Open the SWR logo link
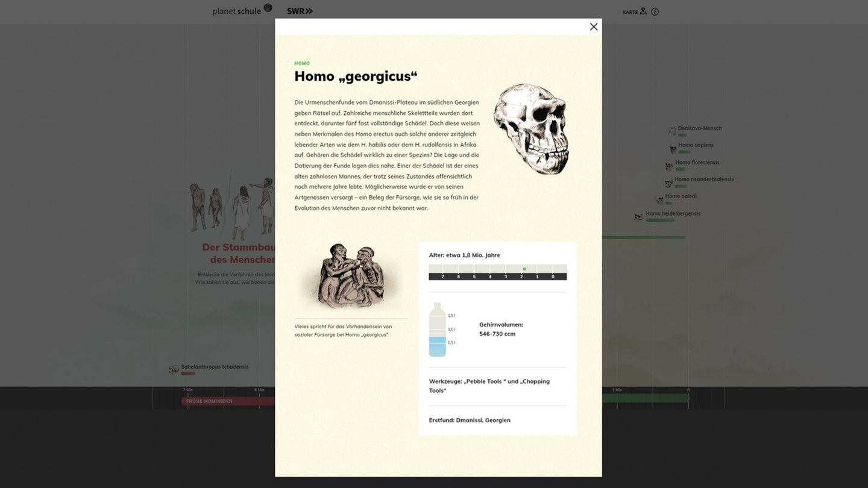 click(x=300, y=11)
